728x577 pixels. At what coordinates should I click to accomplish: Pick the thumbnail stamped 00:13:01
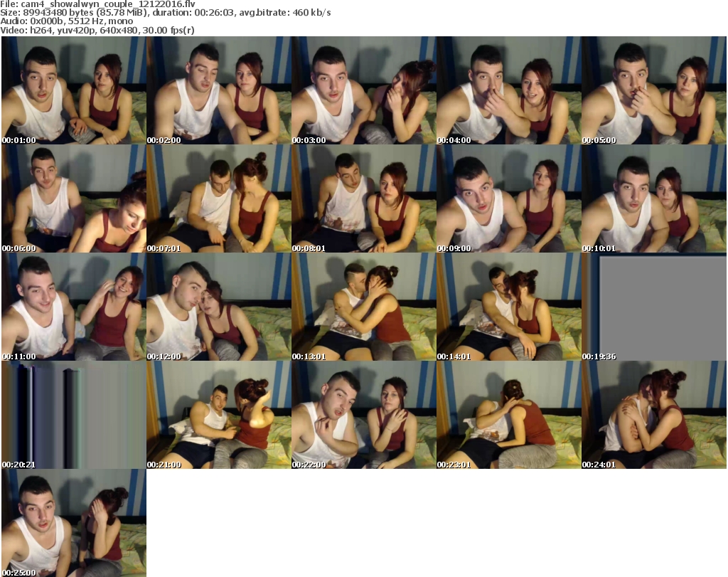[x=364, y=307]
